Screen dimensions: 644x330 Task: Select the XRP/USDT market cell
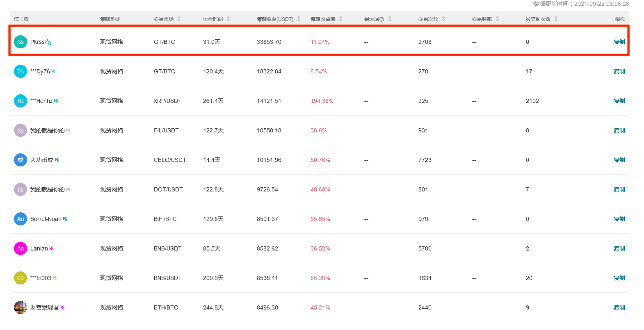[168, 101]
